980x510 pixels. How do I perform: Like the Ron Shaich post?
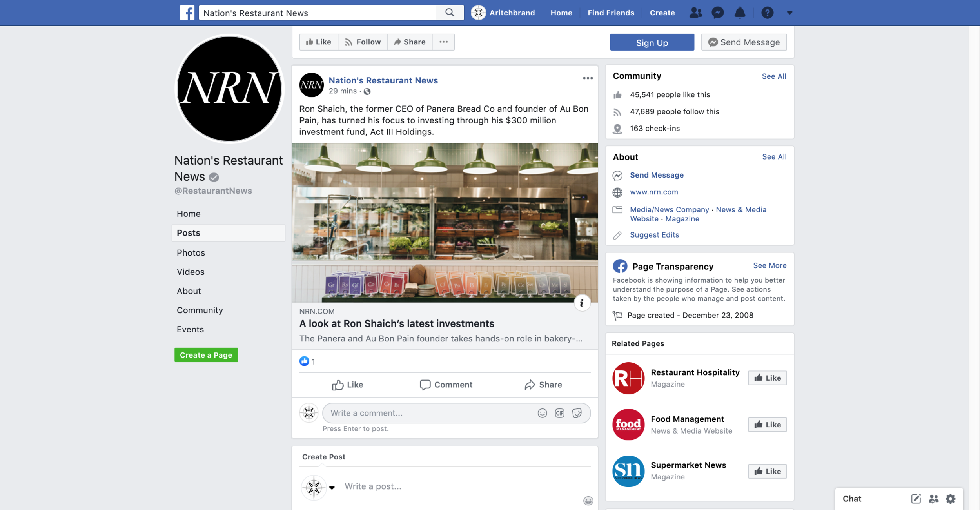348,385
